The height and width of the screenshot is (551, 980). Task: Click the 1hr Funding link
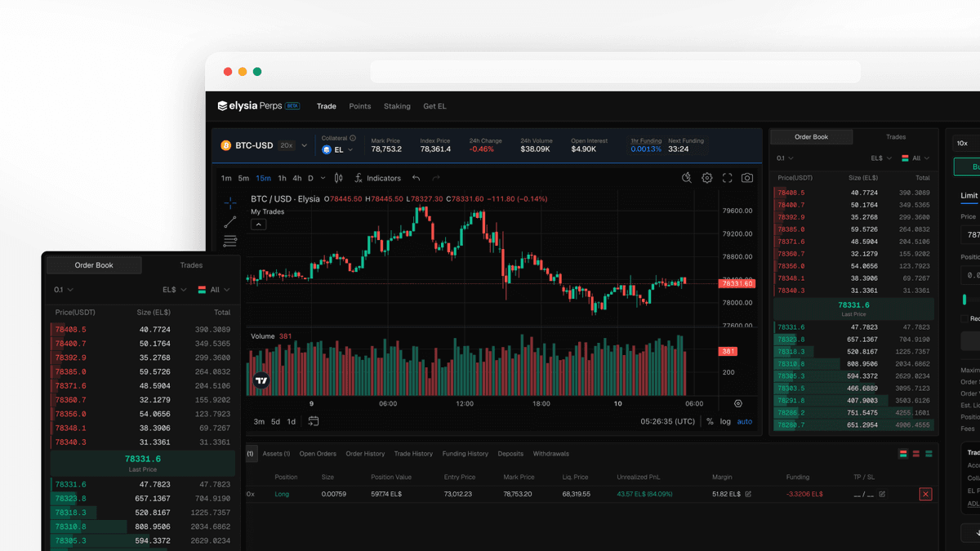(x=647, y=140)
